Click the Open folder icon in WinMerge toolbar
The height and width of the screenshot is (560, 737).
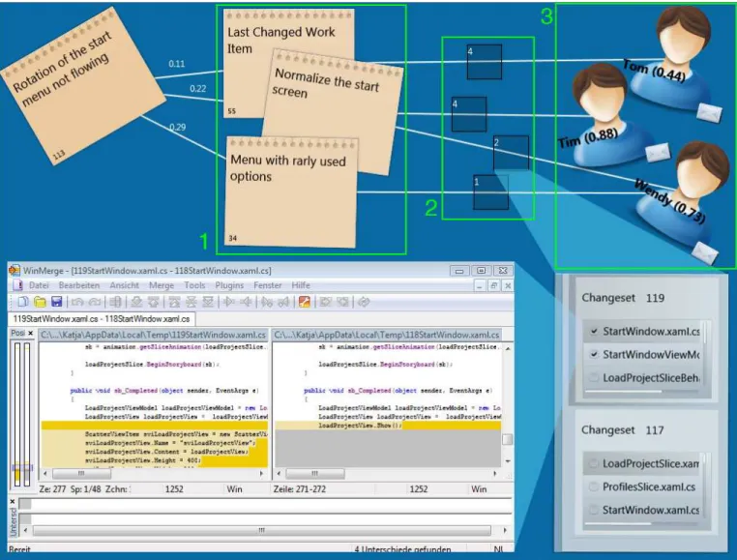click(40, 302)
